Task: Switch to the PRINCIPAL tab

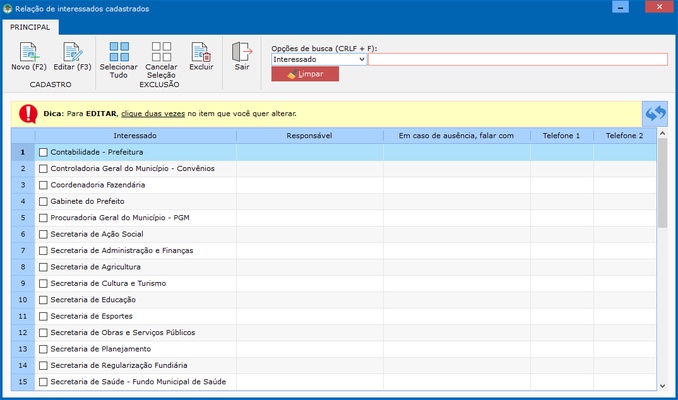Action: point(30,27)
